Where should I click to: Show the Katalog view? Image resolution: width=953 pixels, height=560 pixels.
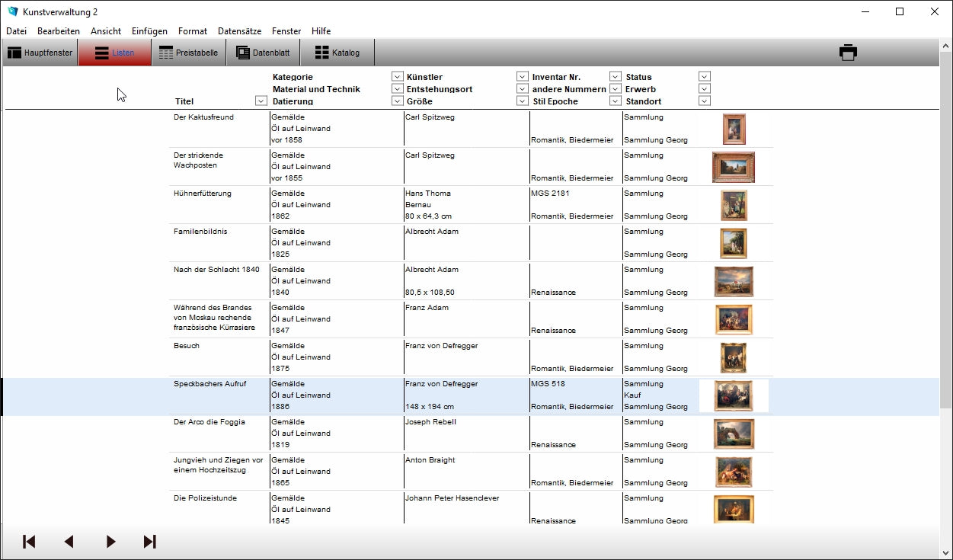(337, 53)
